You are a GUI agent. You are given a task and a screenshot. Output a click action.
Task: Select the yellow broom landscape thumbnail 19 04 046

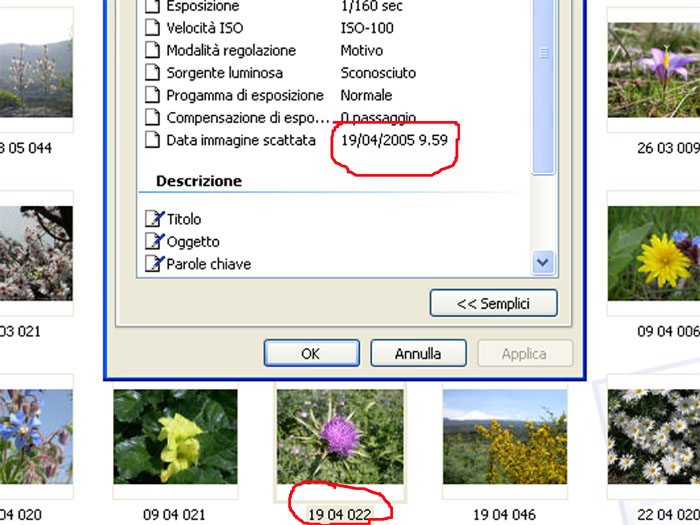click(505, 438)
